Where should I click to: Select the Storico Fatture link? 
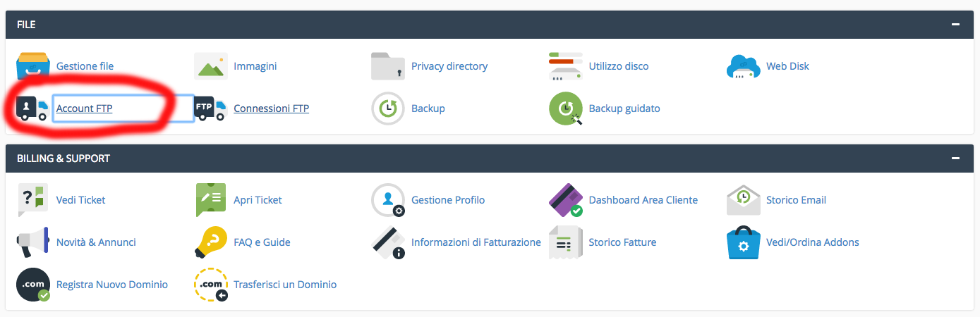point(623,242)
